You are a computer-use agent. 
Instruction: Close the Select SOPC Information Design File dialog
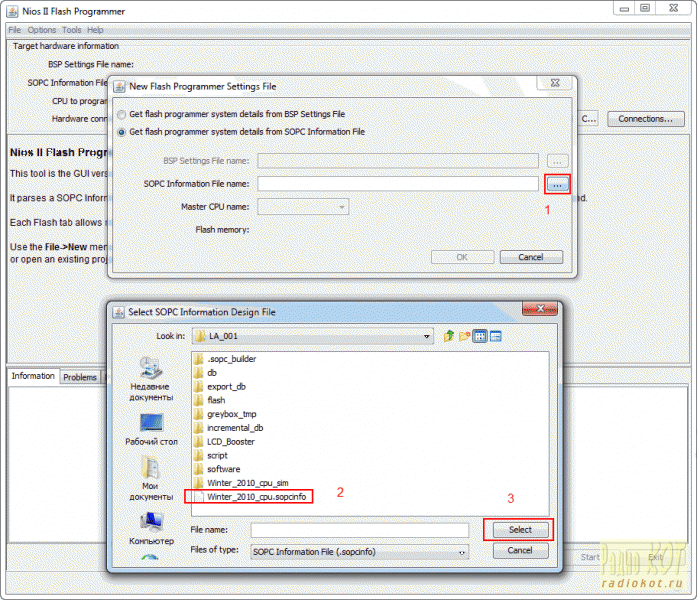[540, 308]
